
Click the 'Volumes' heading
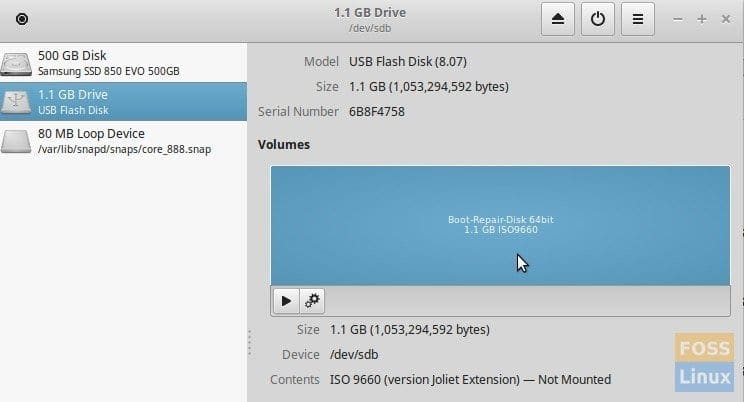point(284,144)
